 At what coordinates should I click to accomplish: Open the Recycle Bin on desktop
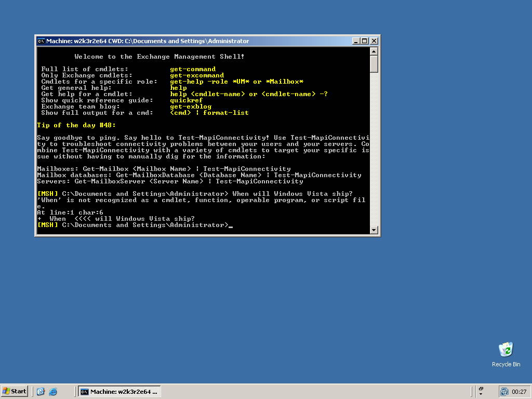pyautogui.click(x=506, y=350)
